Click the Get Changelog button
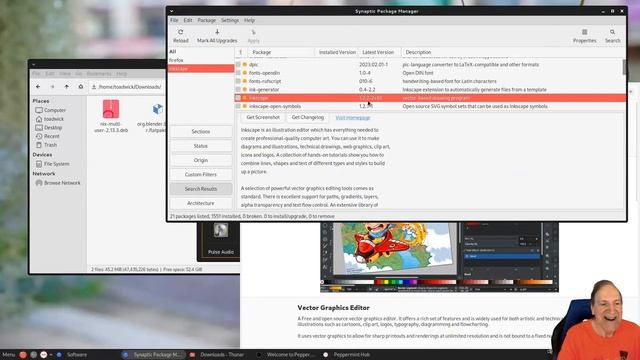640x360 pixels. pyautogui.click(x=308, y=117)
